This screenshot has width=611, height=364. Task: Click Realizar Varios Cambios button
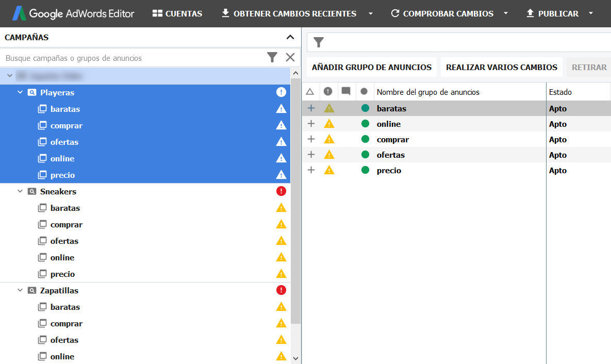502,68
